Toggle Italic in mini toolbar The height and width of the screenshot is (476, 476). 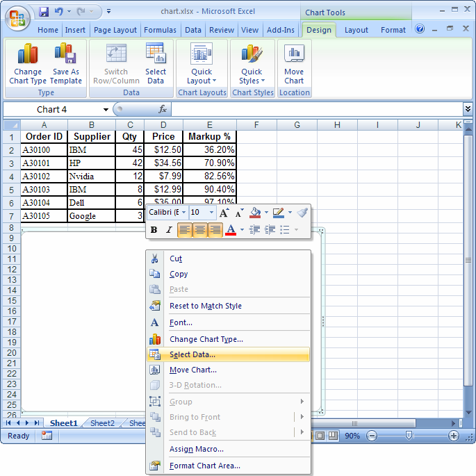(x=169, y=230)
